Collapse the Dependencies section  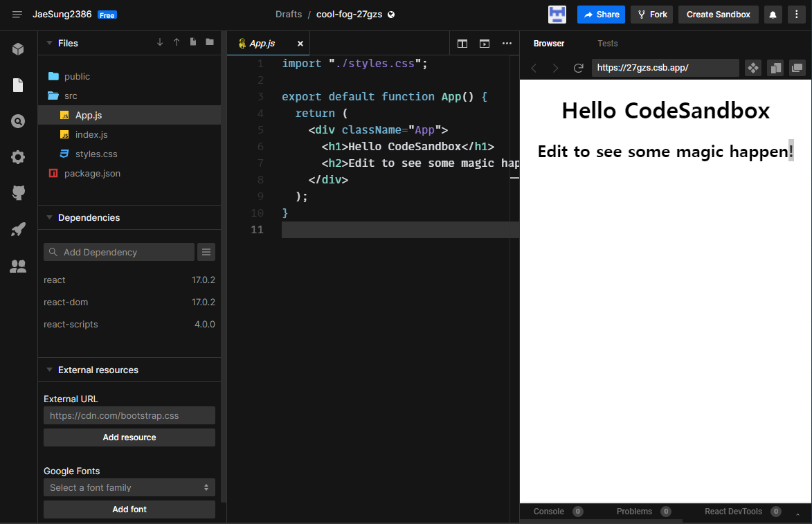tap(48, 217)
